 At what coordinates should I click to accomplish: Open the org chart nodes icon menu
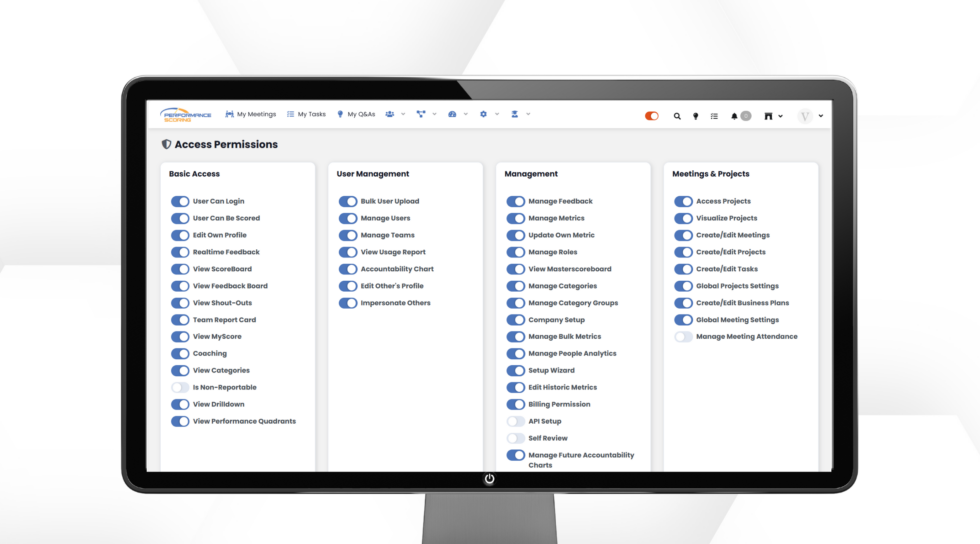(421, 114)
